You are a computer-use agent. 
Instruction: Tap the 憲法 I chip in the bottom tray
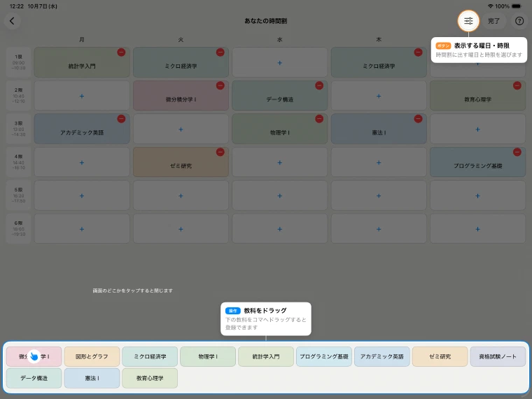point(92,378)
